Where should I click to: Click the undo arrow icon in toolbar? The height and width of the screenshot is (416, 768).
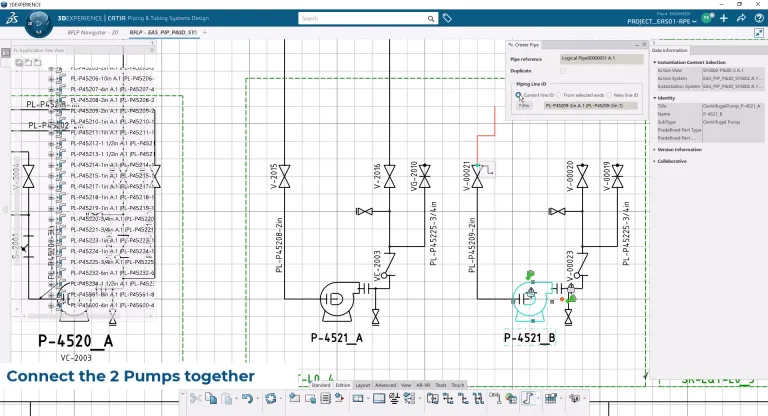pos(246,398)
